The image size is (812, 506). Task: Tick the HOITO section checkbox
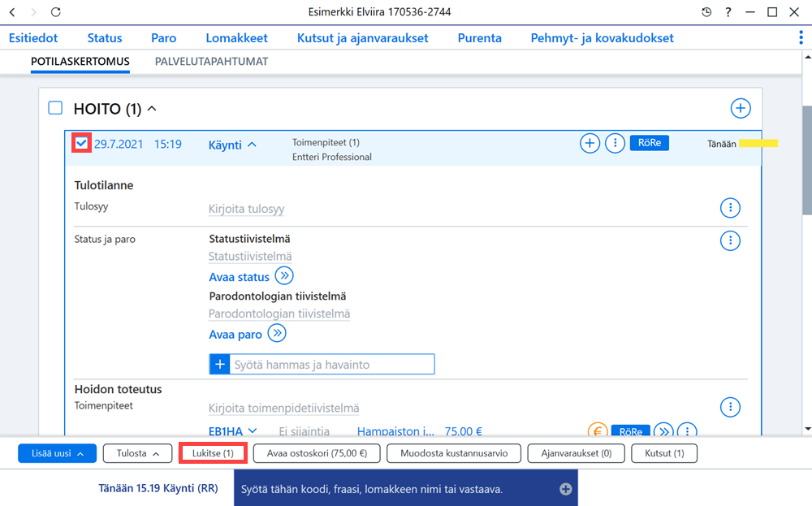click(x=55, y=108)
